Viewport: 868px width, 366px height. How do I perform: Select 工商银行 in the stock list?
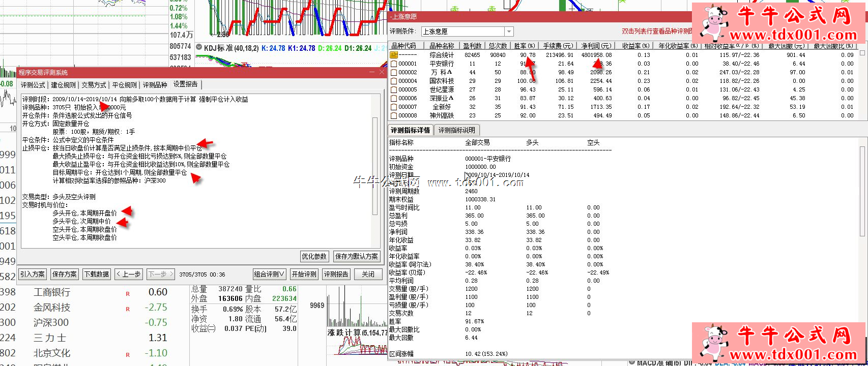pos(52,292)
